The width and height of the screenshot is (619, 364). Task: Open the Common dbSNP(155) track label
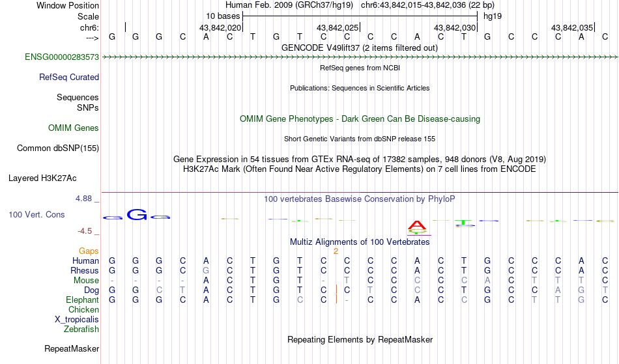tap(58, 148)
